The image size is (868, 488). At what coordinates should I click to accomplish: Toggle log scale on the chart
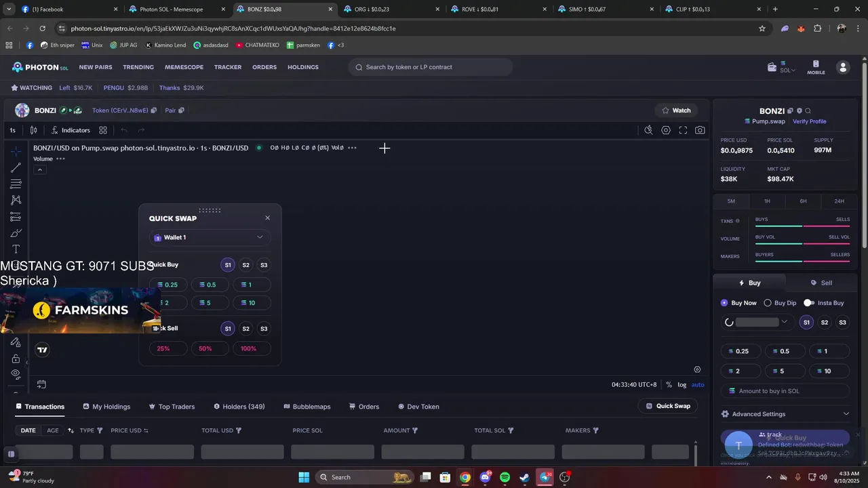click(682, 385)
